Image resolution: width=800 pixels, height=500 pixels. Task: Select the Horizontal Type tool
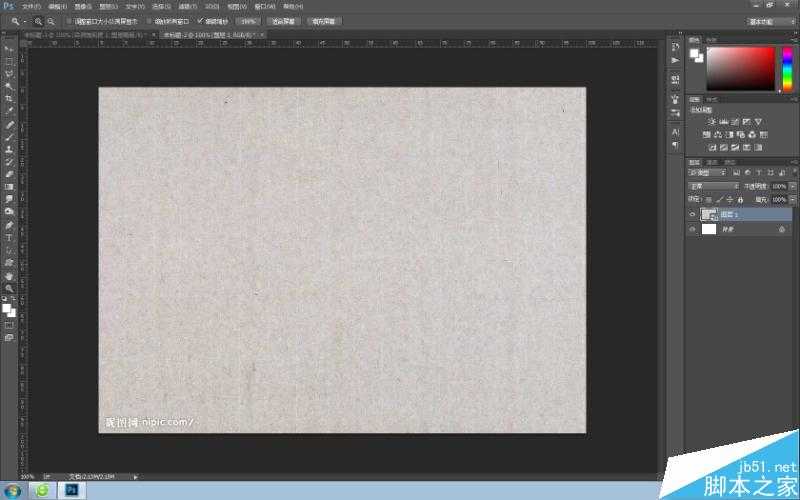(9, 238)
